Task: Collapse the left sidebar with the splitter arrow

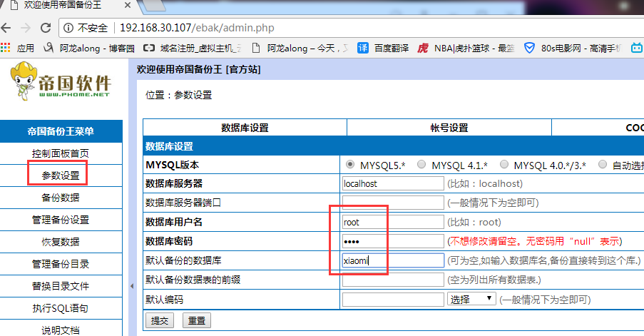Action: 131,286
